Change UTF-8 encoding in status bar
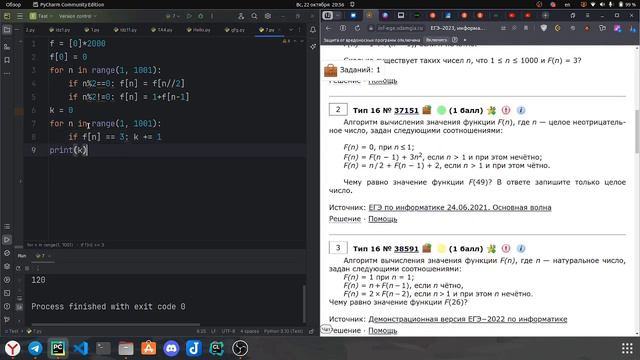This screenshot has height=360, width=640. point(228,331)
